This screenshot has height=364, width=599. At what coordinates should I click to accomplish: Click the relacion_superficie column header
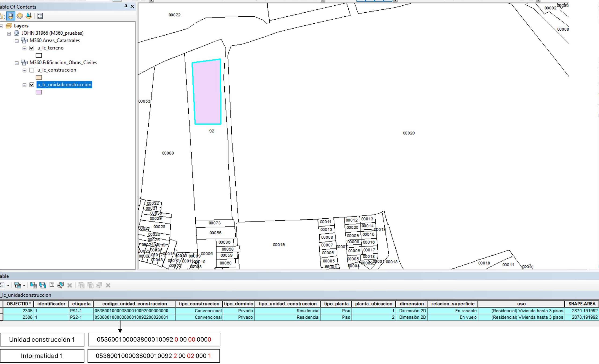coord(453,304)
